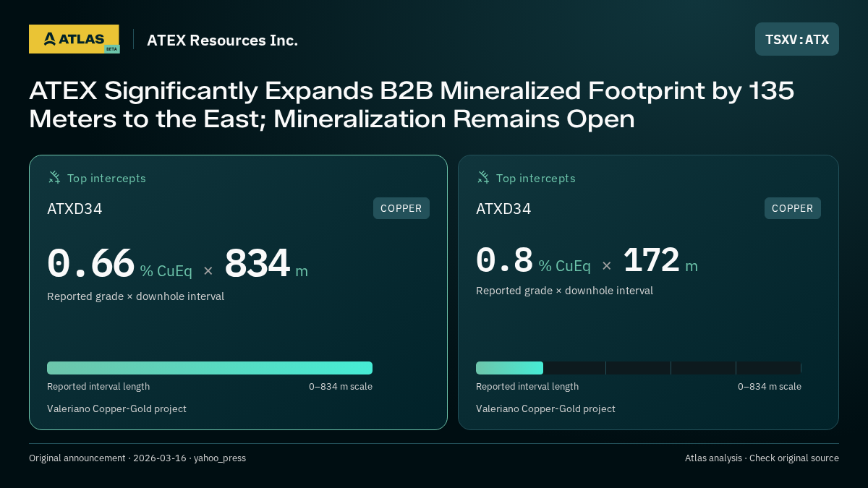Click 'Top intercepts' label in the 172 m card

[x=535, y=178]
